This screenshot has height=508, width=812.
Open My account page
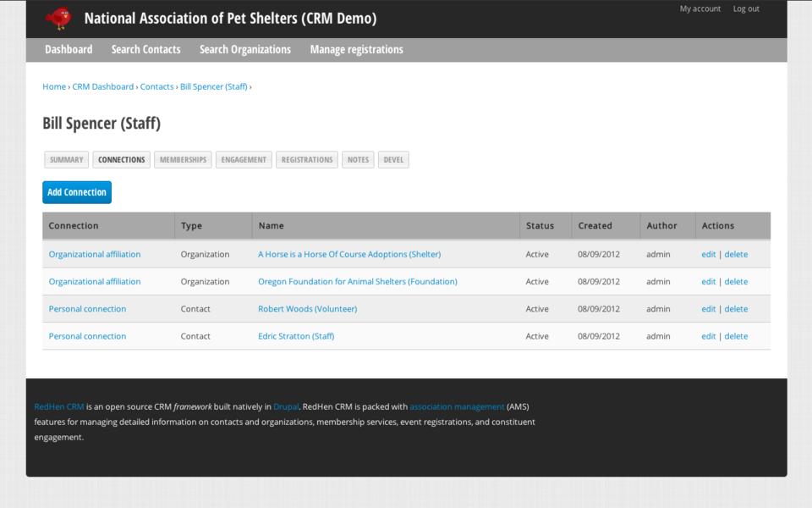tap(700, 9)
